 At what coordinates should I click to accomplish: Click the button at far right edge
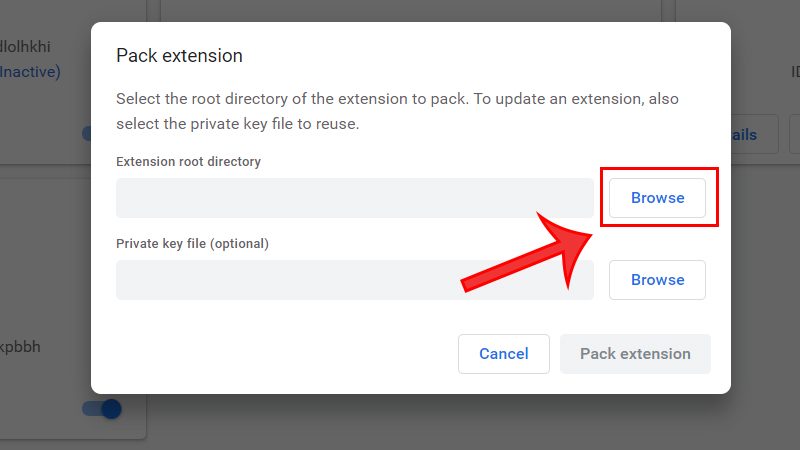(x=794, y=135)
